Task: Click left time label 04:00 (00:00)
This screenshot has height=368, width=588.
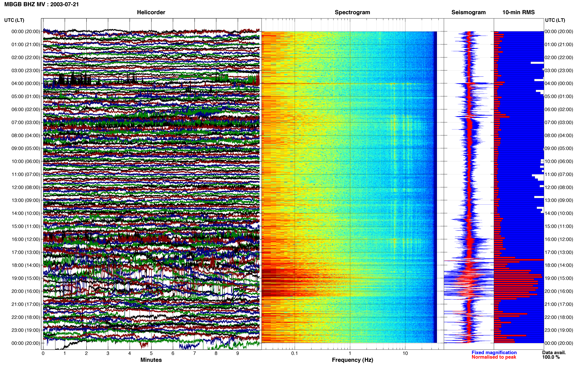Action: pyautogui.click(x=26, y=83)
